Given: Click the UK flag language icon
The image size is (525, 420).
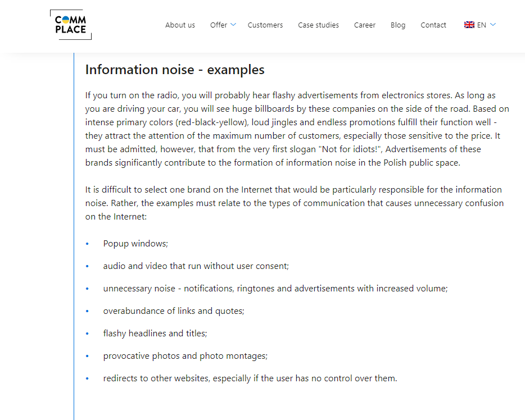Looking at the screenshot, I should point(469,25).
